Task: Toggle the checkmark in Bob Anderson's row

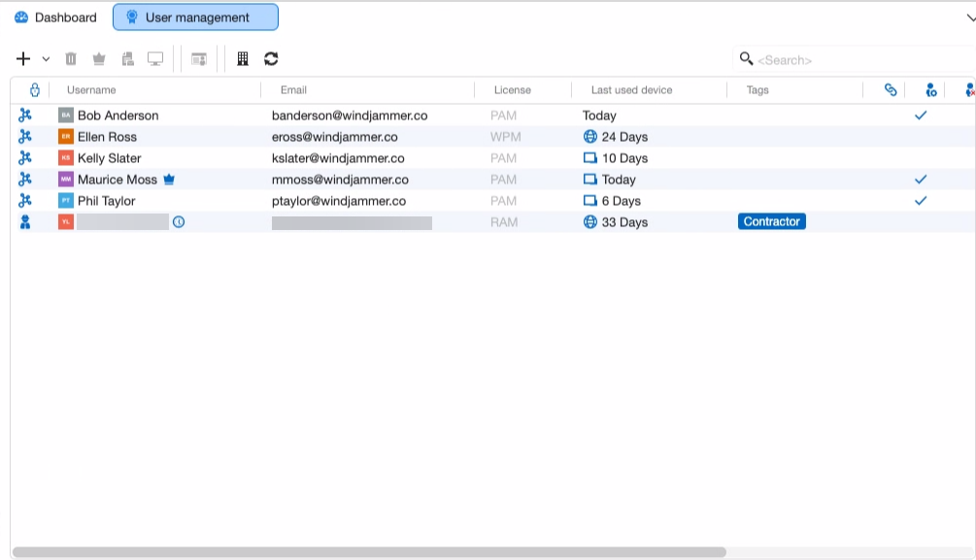Action: coord(921,115)
